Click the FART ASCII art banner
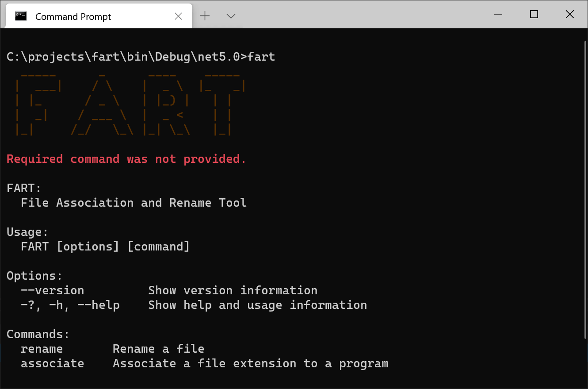Screen dimensions: 588x389 point(130,105)
